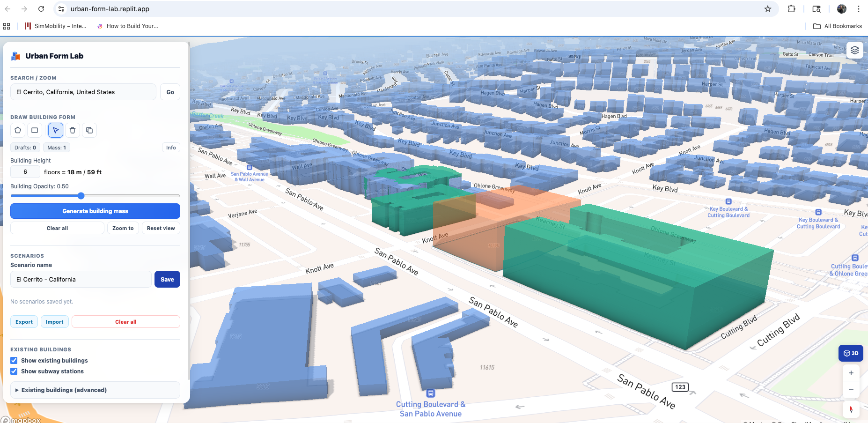Screen dimensions: 868x423
Task: Adjust the Building Opacity slider
Action: click(81, 196)
